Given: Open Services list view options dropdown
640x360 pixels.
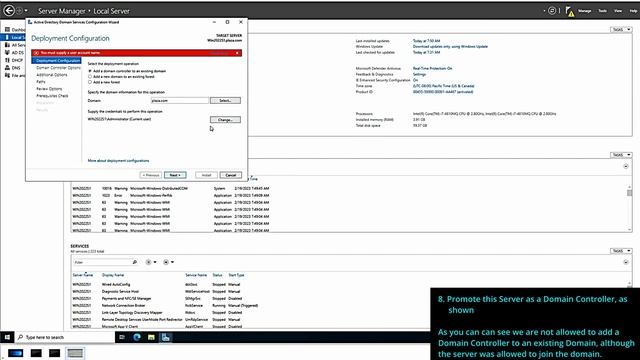Looking at the screenshot, I should coord(151,262).
